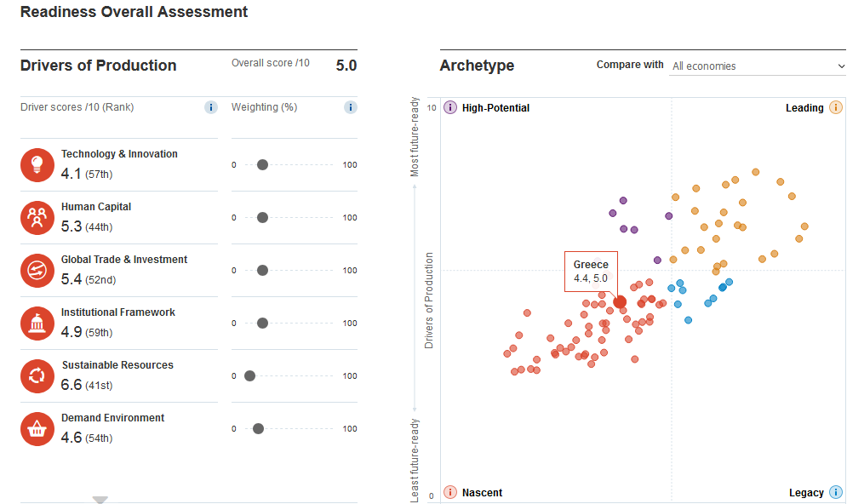
Task: Open the Leading archetype info icon
Action: (836, 107)
